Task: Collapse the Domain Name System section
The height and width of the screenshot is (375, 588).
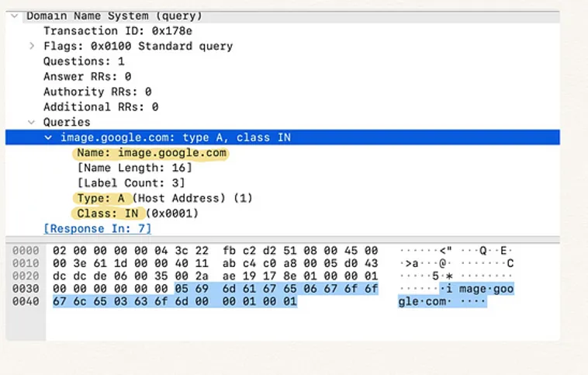Action: point(16,16)
